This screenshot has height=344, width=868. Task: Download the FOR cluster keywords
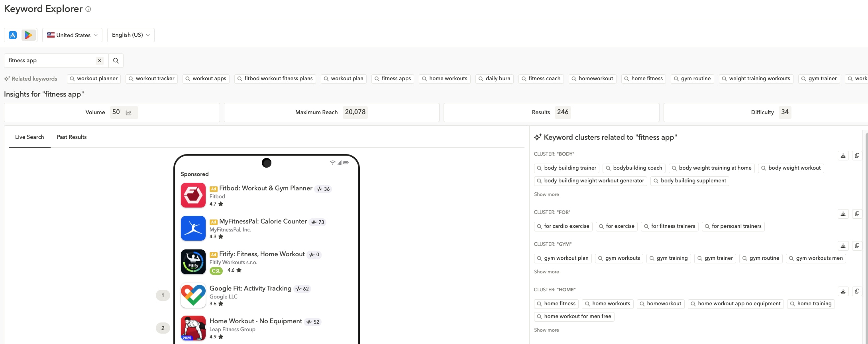(843, 214)
